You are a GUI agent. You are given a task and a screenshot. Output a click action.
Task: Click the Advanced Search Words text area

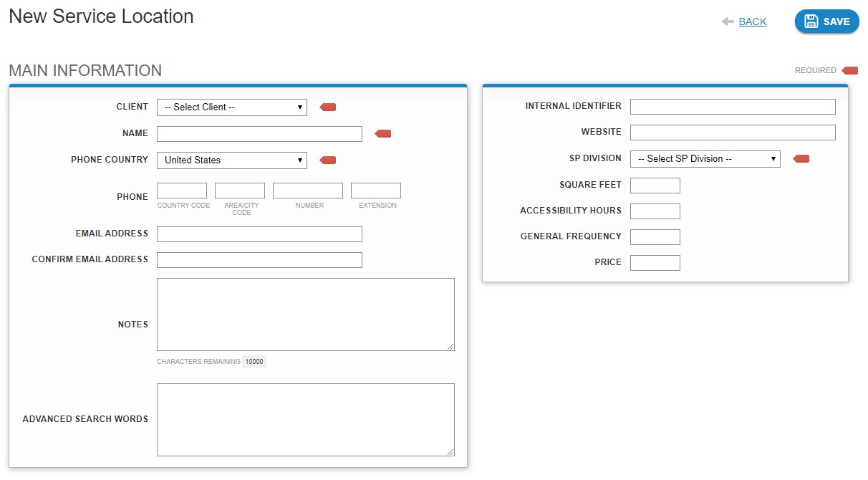(306, 419)
